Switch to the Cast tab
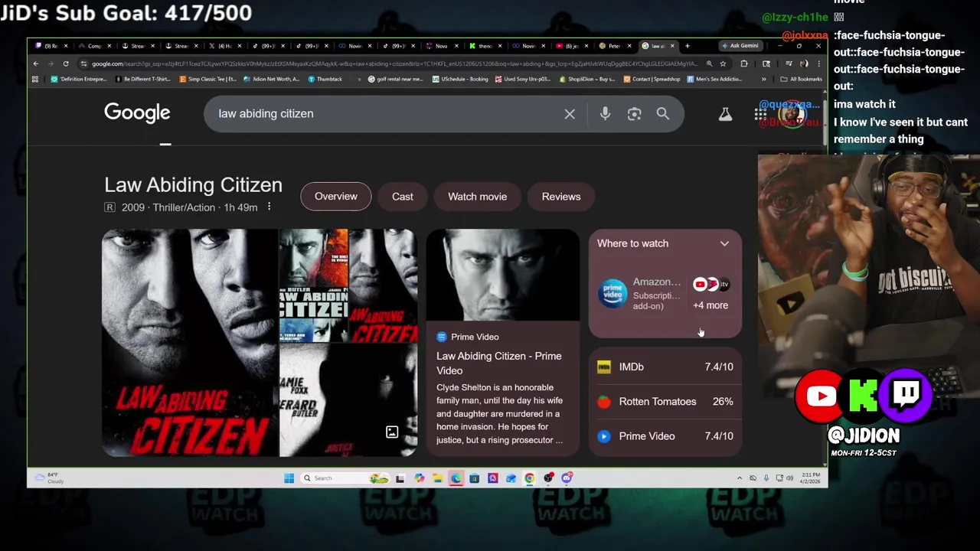This screenshot has height=551, width=980. pyautogui.click(x=403, y=197)
